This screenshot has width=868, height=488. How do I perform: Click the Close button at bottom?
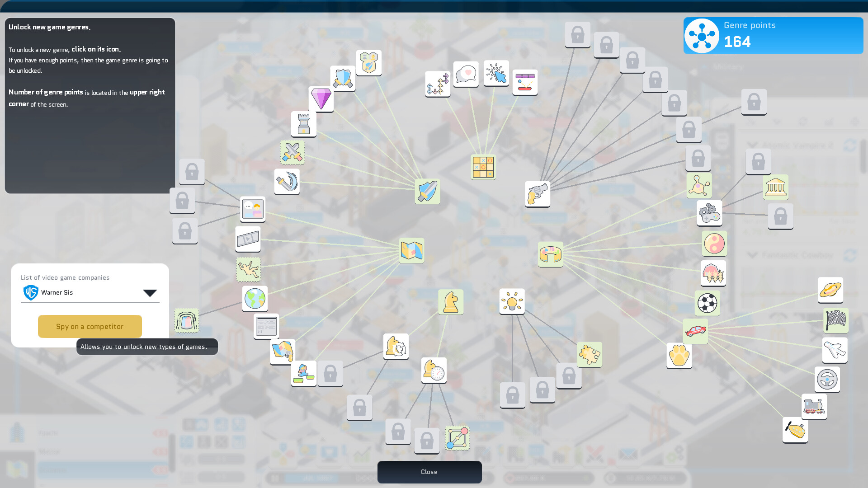click(x=429, y=471)
